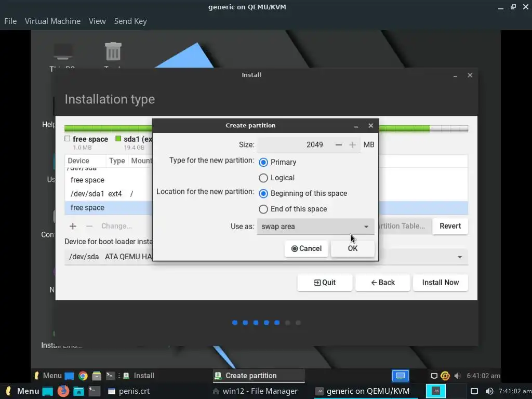
Task: Open the Virtual Machine menu
Action: click(52, 21)
